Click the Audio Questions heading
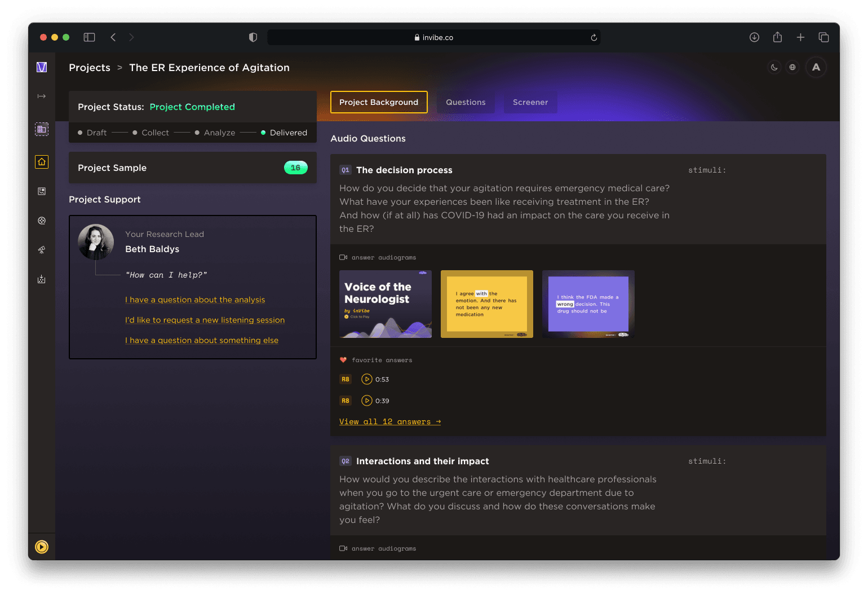Image resolution: width=868 pixels, height=594 pixels. point(368,138)
